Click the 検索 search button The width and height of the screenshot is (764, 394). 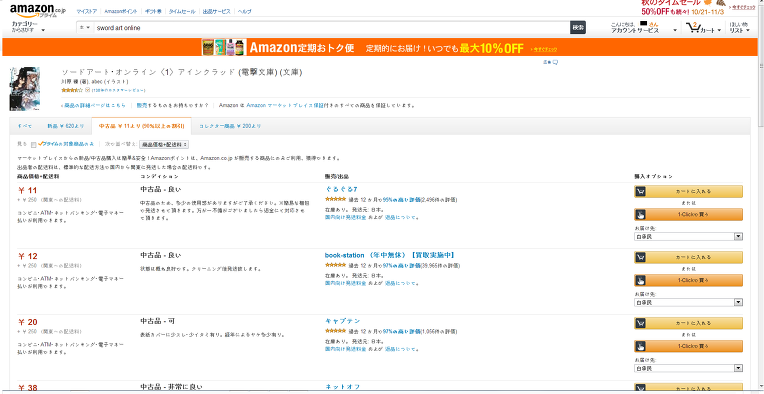578,28
